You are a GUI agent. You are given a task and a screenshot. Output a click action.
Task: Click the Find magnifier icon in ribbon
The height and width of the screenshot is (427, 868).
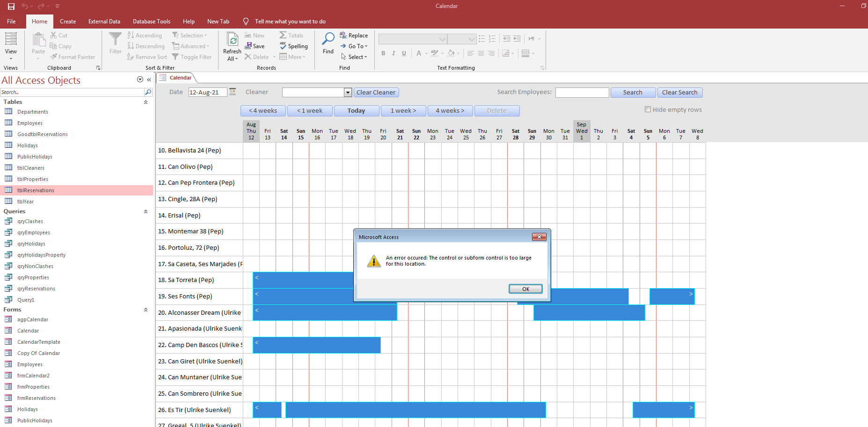tap(328, 39)
